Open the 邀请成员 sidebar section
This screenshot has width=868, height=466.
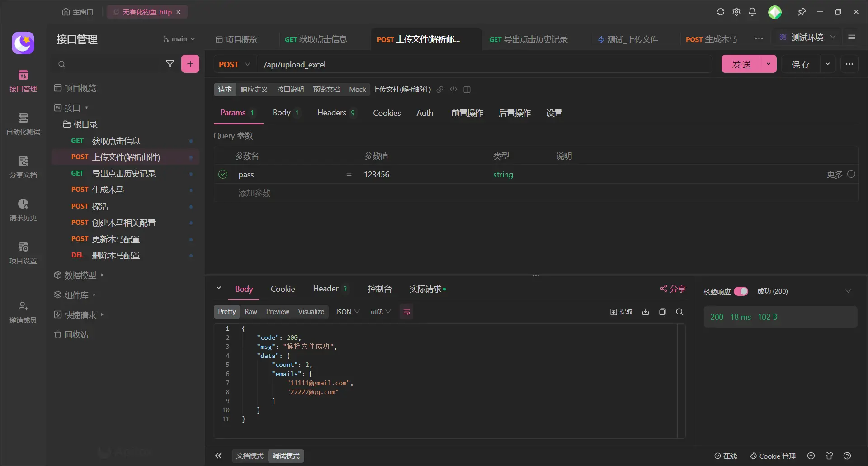pos(23,313)
